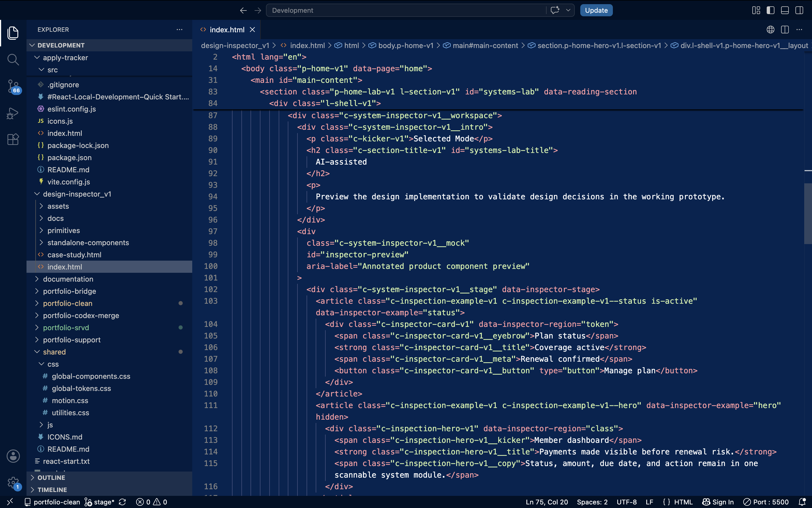This screenshot has height=508, width=812.
Task: Collapse the DEVELOPMENT workspace section
Action: click(110, 45)
